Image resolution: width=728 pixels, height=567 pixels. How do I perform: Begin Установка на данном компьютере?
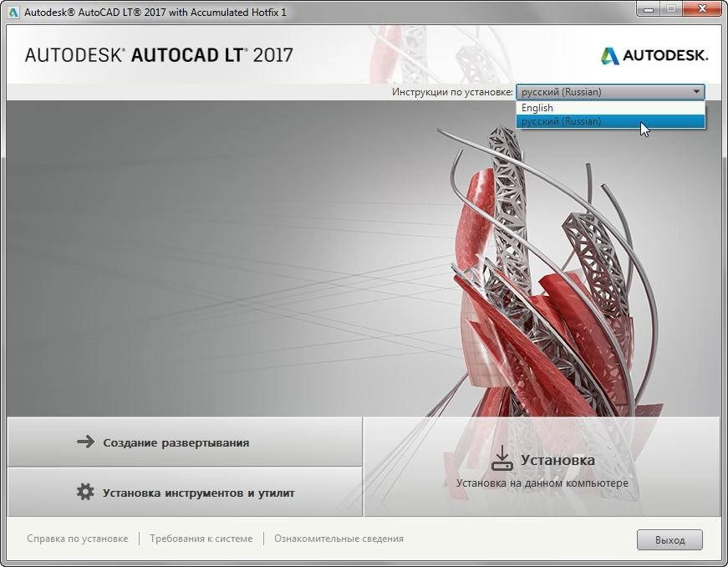coord(542,467)
